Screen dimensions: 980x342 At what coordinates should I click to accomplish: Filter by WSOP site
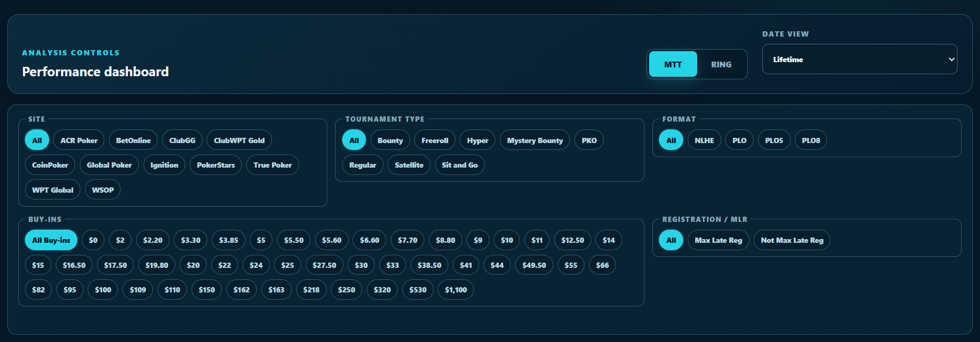(x=103, y=190)
